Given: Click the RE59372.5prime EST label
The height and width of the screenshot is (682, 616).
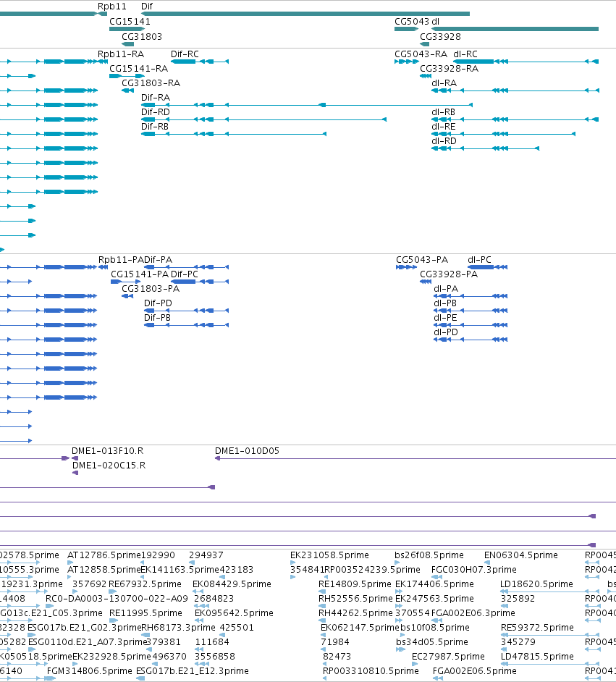Looking at the screenshot, I should click(537, 627).
